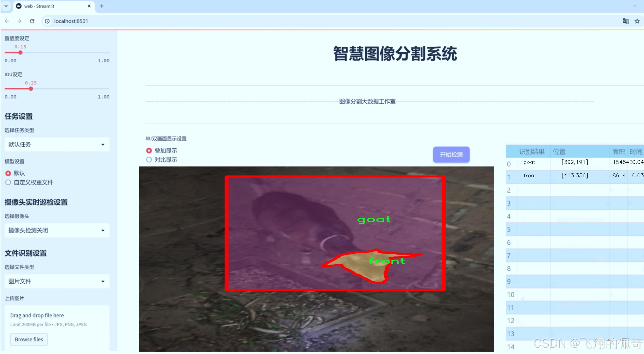This screenshot has height=354, width=644.
Task: Open the tab search dropdown arrow
Action: click(x=6, y=6)
